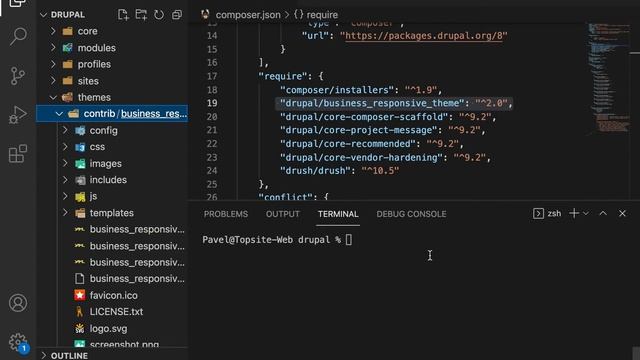Click the drupal/business_responsive_theme line
The width and height of the screenshot is (640, 360).
pos(396,103)
